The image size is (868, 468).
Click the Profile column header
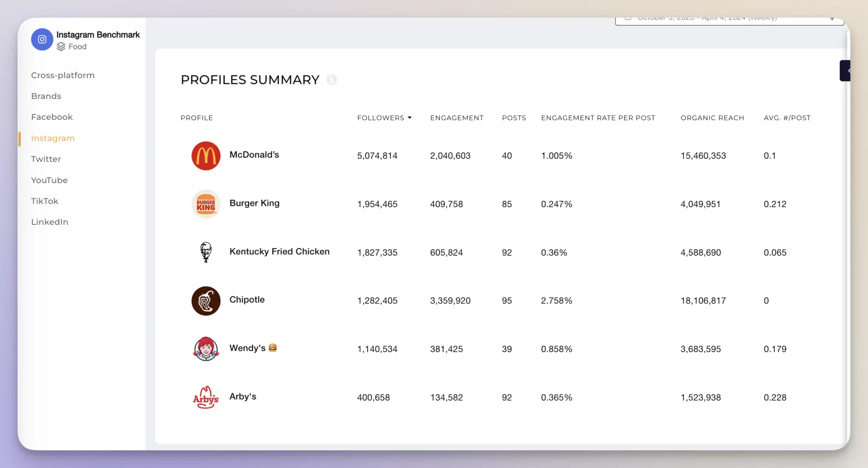197,118
